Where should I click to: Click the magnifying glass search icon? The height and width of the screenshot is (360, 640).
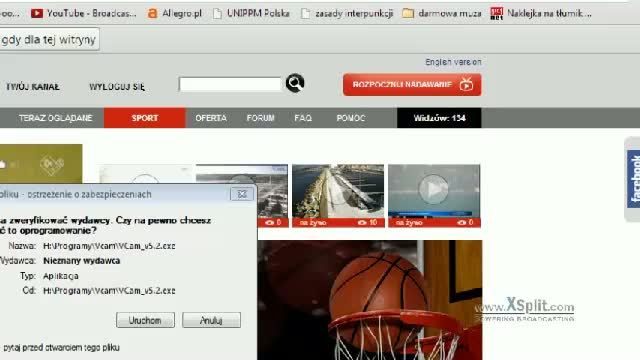(x=295, y=83)
